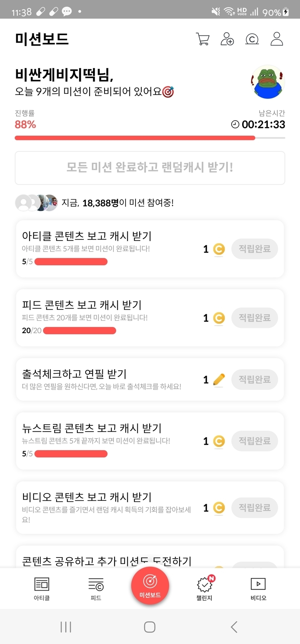Tap the add friend icon

(227, 39)
